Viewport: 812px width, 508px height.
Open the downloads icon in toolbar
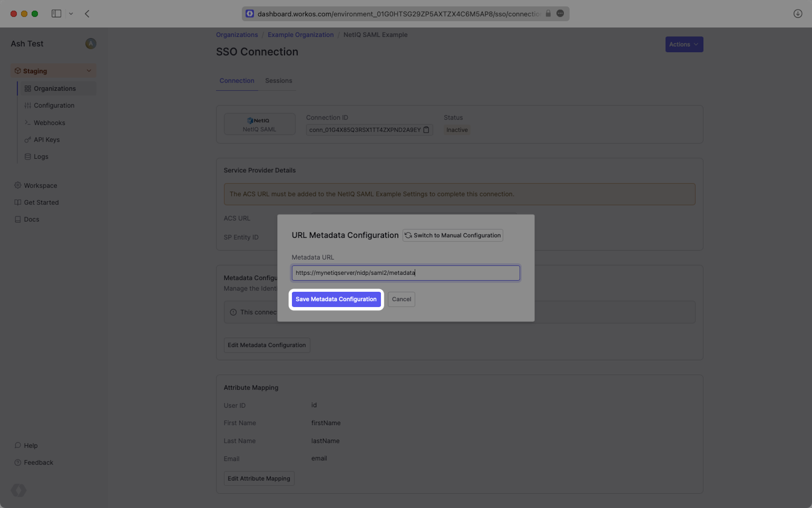point(798,14)
